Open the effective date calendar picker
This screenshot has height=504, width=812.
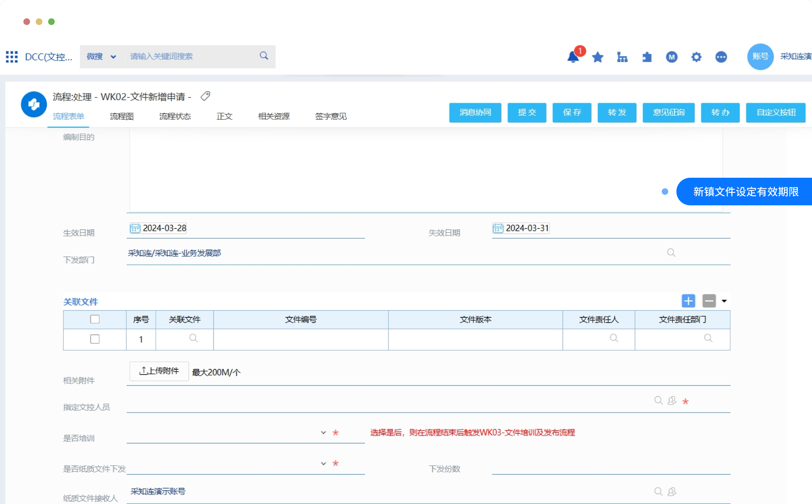point(135,228)
